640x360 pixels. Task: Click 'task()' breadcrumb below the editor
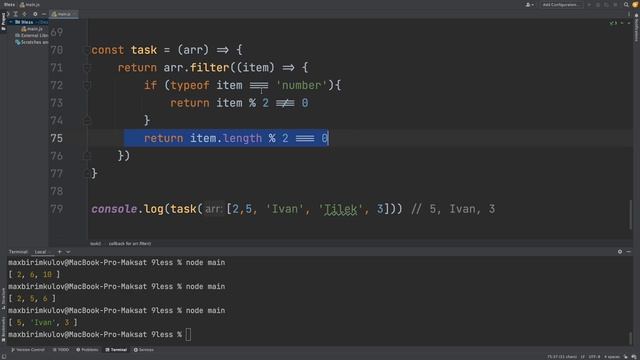(x=95, y=244)
